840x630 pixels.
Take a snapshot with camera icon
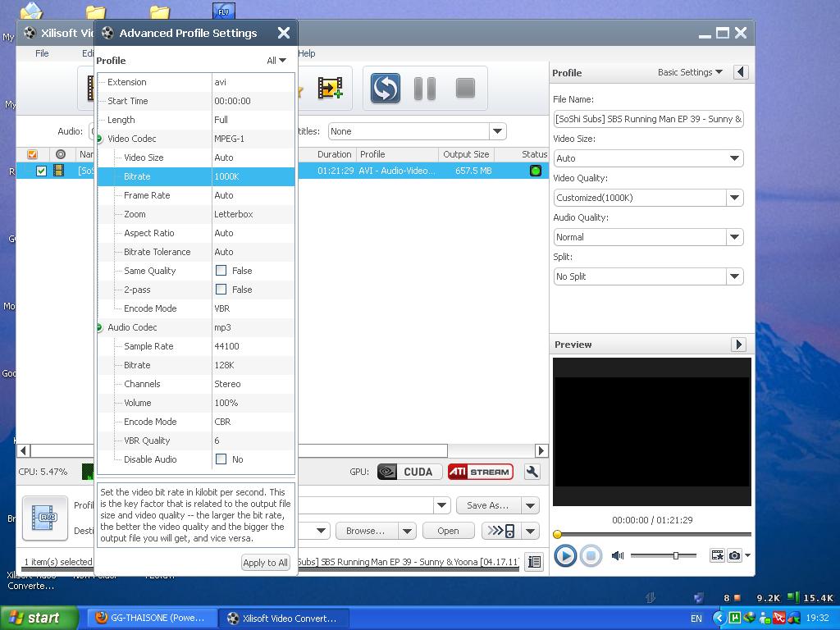coord(734,555)
